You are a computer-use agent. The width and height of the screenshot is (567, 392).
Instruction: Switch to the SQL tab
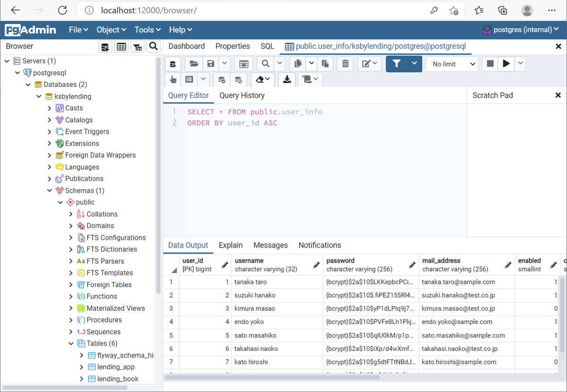(267, 46)
